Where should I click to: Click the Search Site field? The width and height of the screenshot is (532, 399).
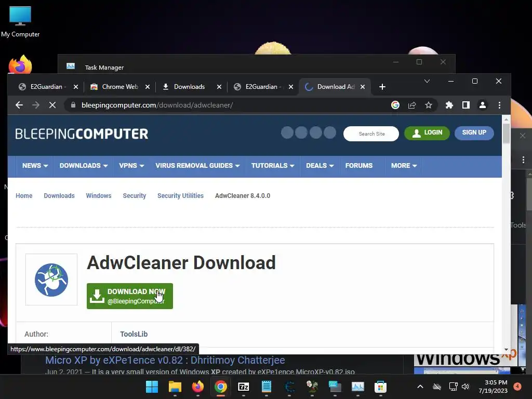click(371, 134)
